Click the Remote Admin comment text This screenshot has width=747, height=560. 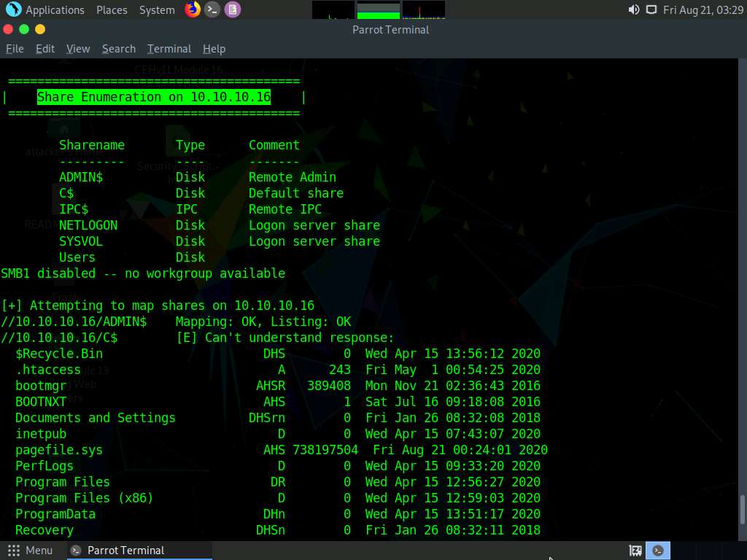point(293,177)
